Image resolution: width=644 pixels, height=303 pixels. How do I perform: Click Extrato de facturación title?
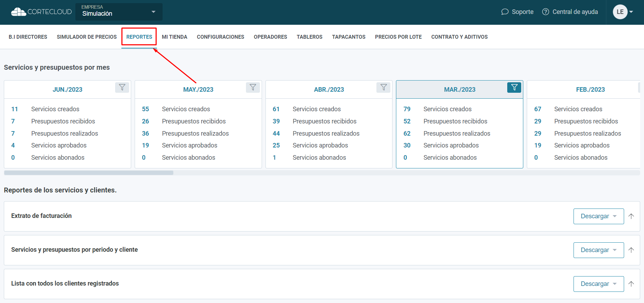pyautogui.click(x=42, y=216)
